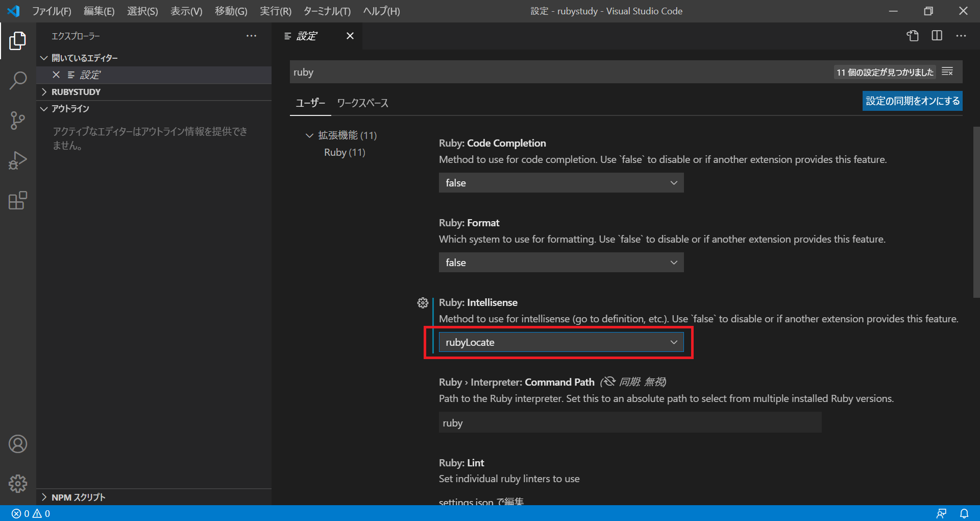Open the Search view in activity bar
Viewport: 980px width, 521px height.
point(18,81)
